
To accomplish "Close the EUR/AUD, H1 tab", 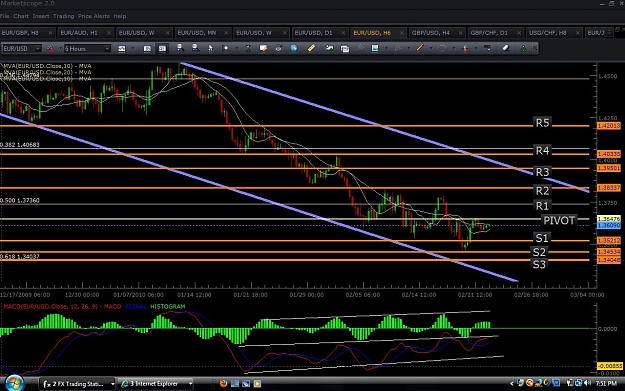I will pyautogui.click(x=109, y=33).
